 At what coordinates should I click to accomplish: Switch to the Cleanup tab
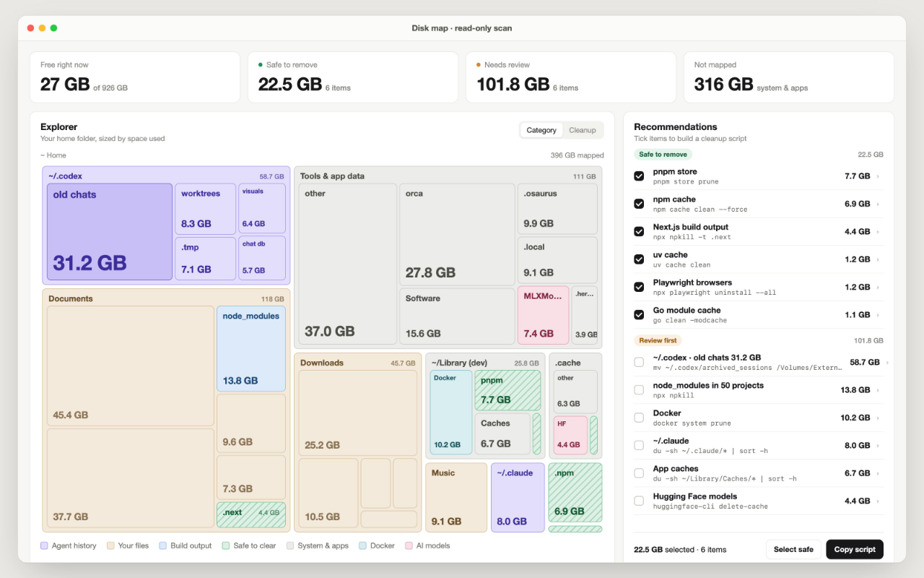coord(583,130)
